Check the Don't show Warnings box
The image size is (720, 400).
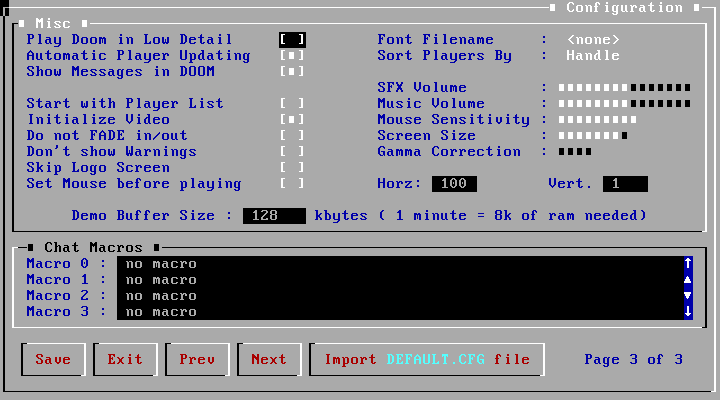[292, 152]
